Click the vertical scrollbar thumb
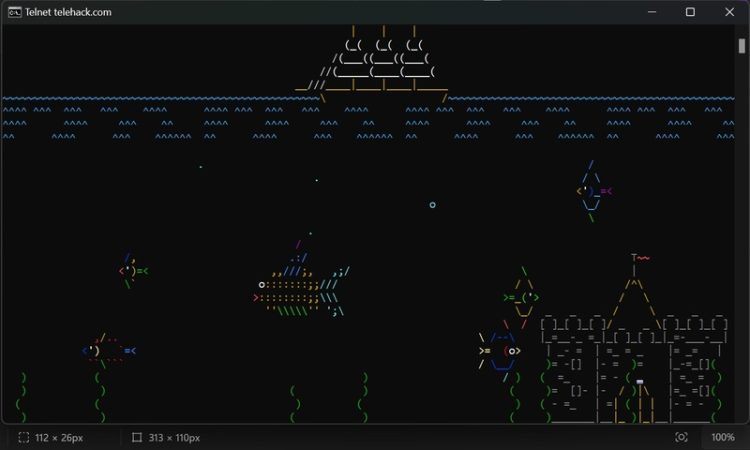Image resolution: width=750 pixels, height=450 pixels. 741,46
